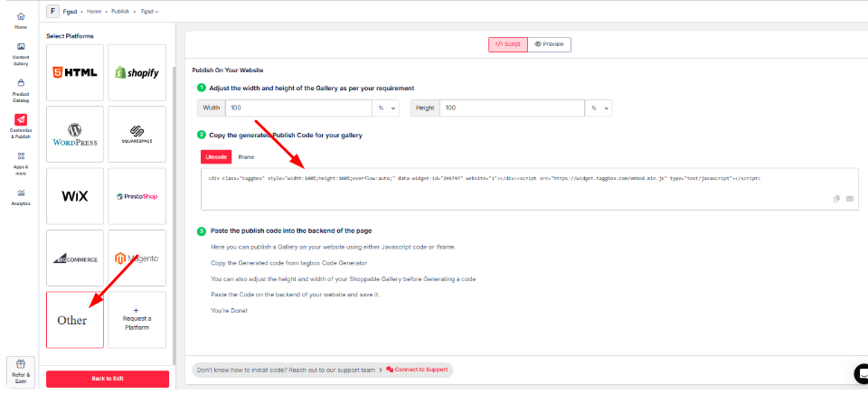Choose the Squarespace platform tile
The height and width of the screenshot is (394, 868).
click(137, 135)
